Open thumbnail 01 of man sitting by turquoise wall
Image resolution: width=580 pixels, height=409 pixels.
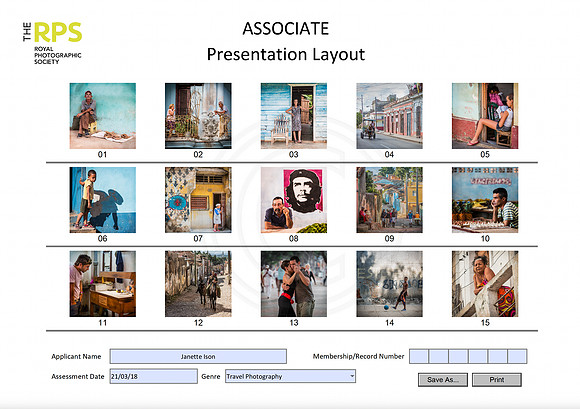[102, 116]
